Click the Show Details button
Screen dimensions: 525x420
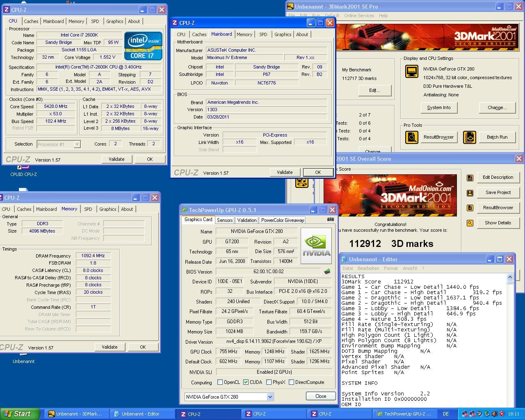point(498,223)
